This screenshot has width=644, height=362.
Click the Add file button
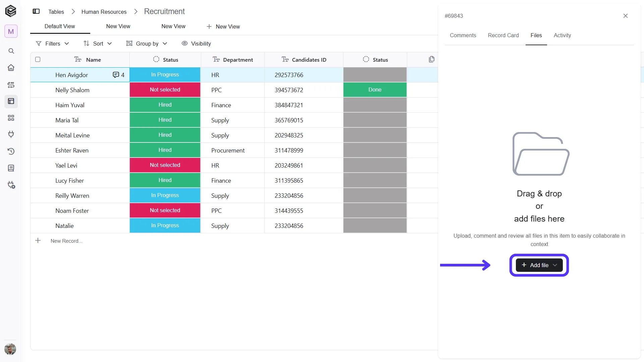[539, 265]
